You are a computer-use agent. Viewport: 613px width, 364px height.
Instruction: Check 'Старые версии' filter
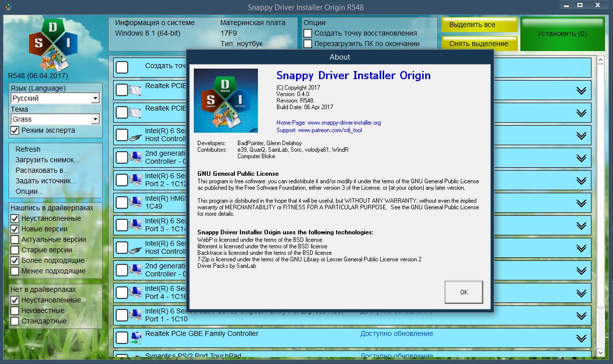pyautogui.click(x=15, y=250)
